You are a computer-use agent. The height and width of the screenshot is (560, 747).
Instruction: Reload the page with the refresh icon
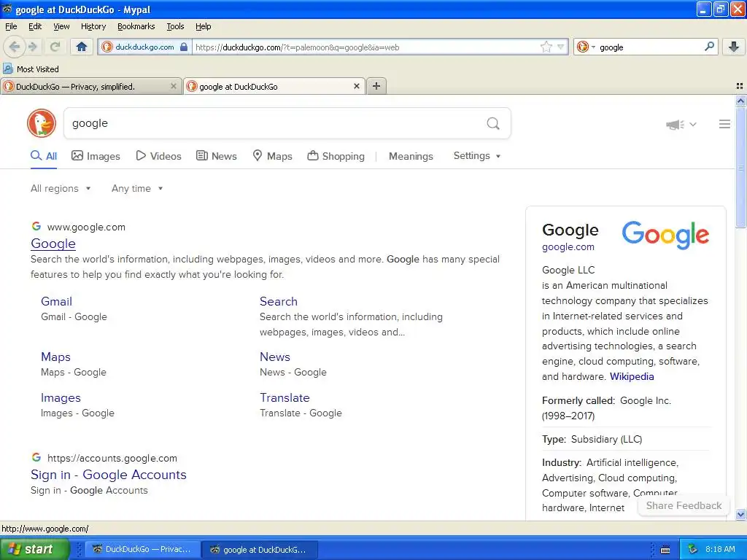(55, 47)
